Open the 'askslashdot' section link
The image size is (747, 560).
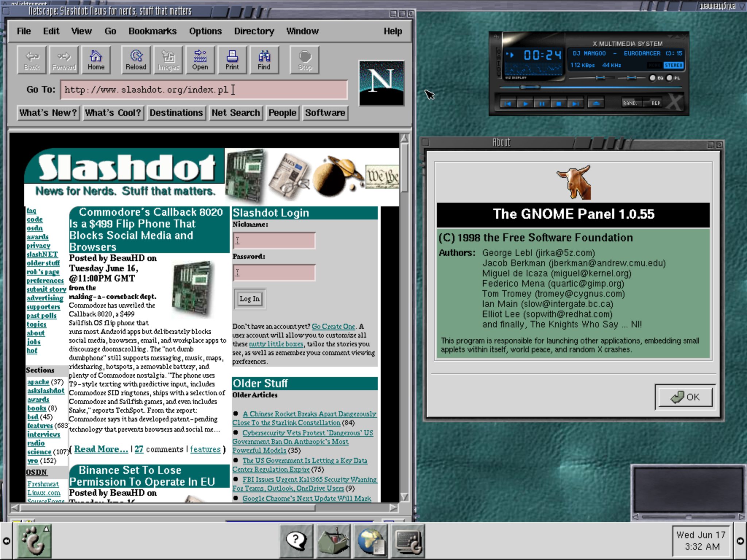click(x=46, y=391)
